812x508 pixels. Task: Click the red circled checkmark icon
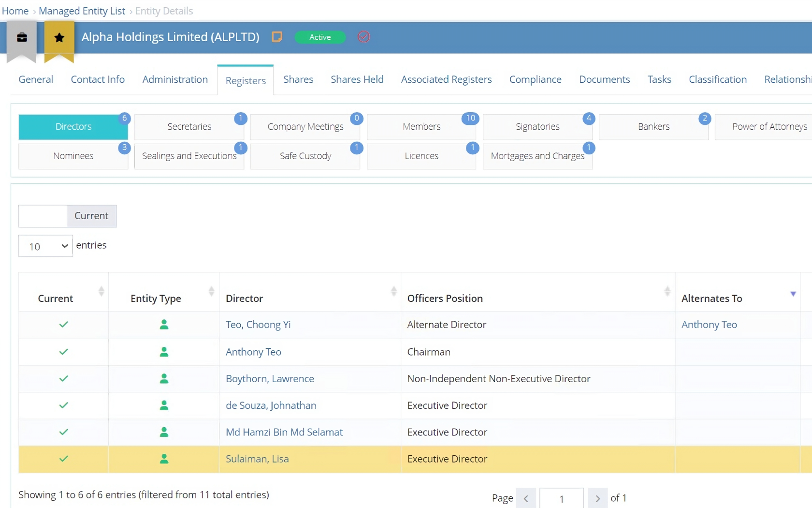(x=363, y=37)
